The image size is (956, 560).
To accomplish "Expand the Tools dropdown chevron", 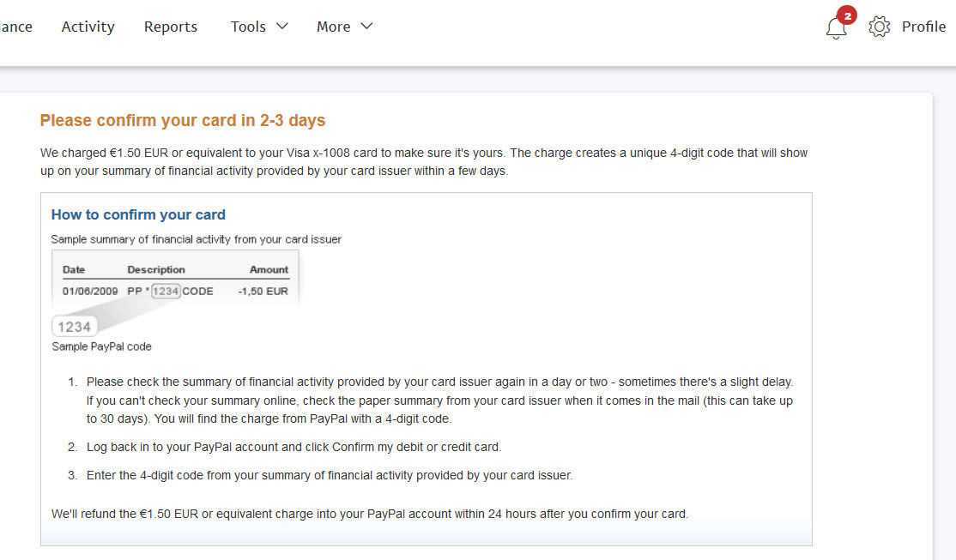I will click(x=281, y=27).
